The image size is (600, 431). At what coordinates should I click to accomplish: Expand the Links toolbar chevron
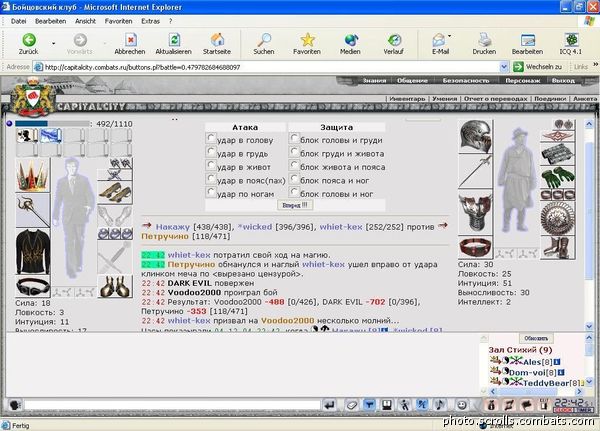coord(595,65)
